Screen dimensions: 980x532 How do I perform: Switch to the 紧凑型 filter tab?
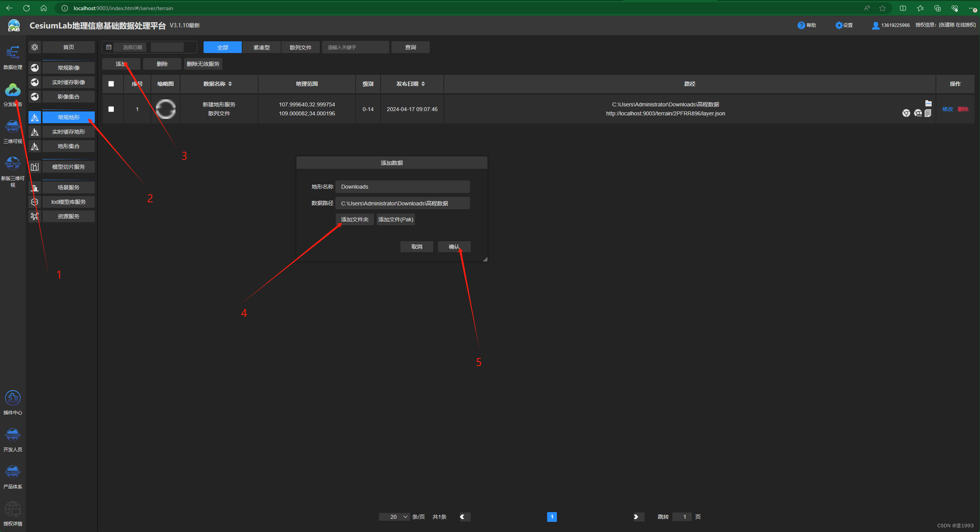(x=261, y=47)
